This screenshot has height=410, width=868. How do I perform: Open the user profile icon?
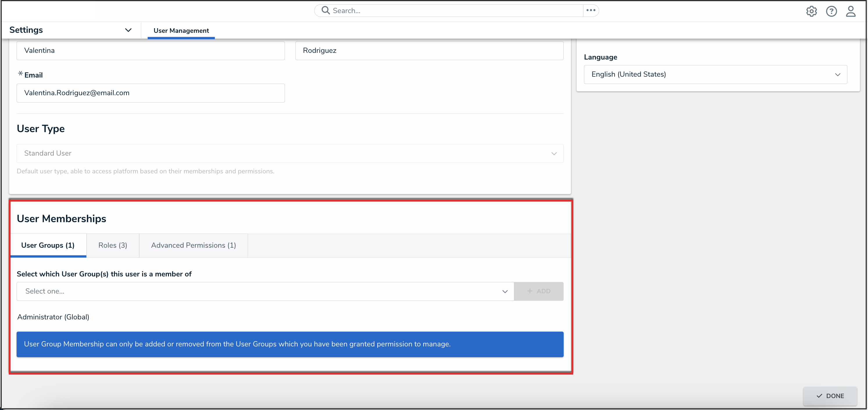click(851, 11)
